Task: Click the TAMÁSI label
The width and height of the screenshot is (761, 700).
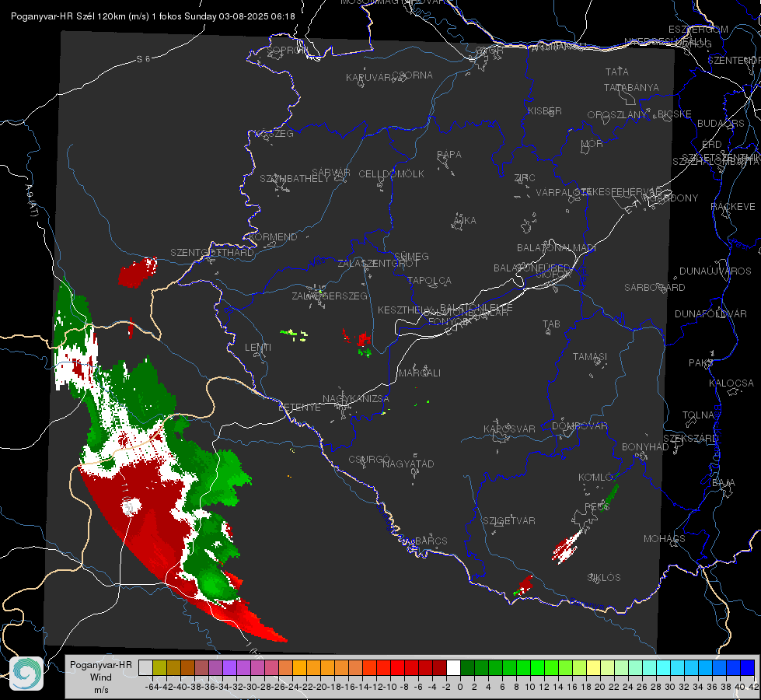Action: coord(590,356)
